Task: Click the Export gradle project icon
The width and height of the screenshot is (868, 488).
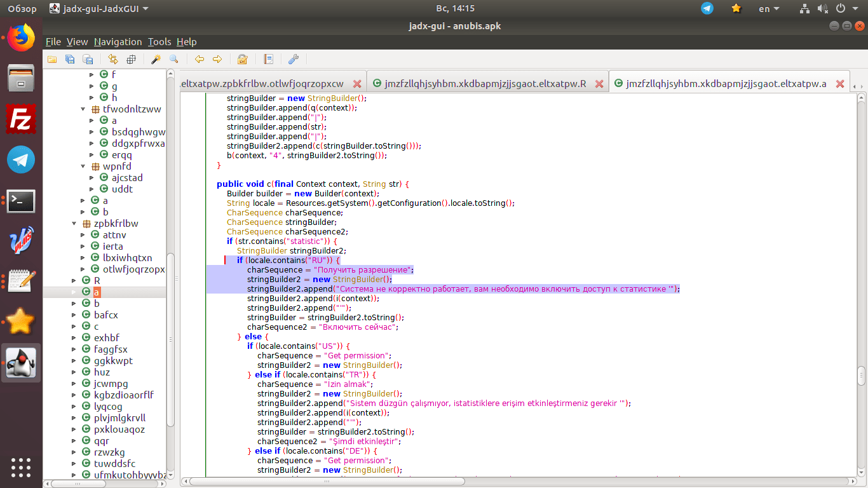Action: click(x=87, y=59)
